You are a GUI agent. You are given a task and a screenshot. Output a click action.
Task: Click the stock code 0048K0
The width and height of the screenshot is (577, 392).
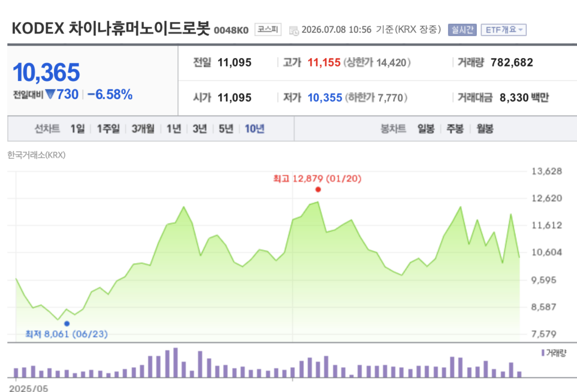pos(231,30)
